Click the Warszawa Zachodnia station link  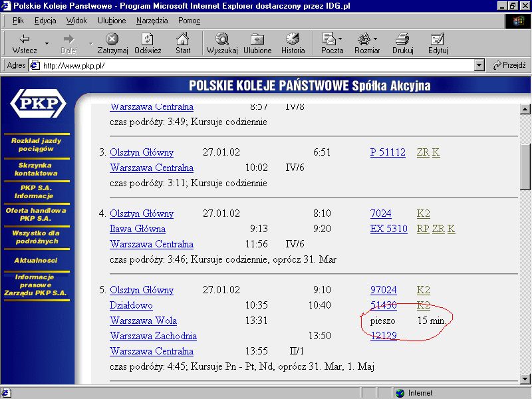(x=154, y=336)
